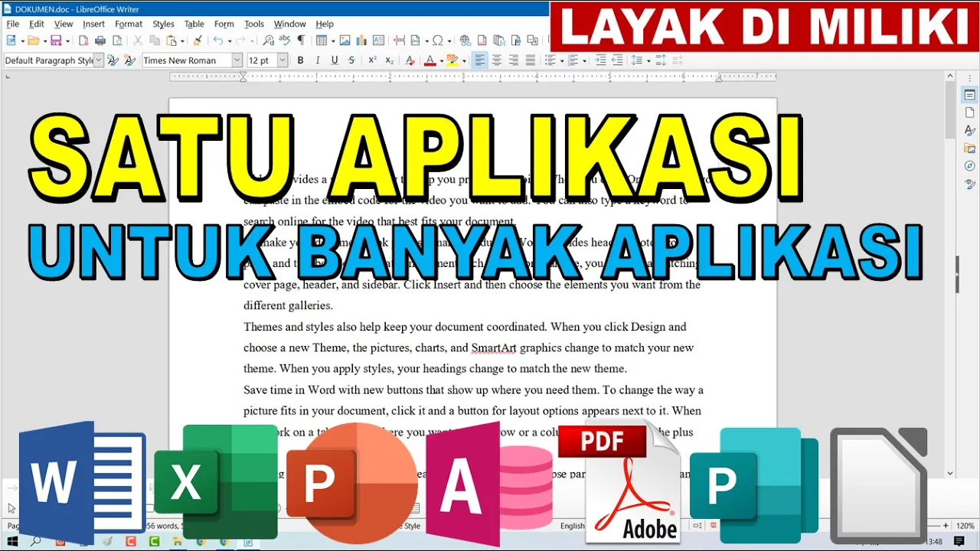Open the Tools menu

(254, 24)
